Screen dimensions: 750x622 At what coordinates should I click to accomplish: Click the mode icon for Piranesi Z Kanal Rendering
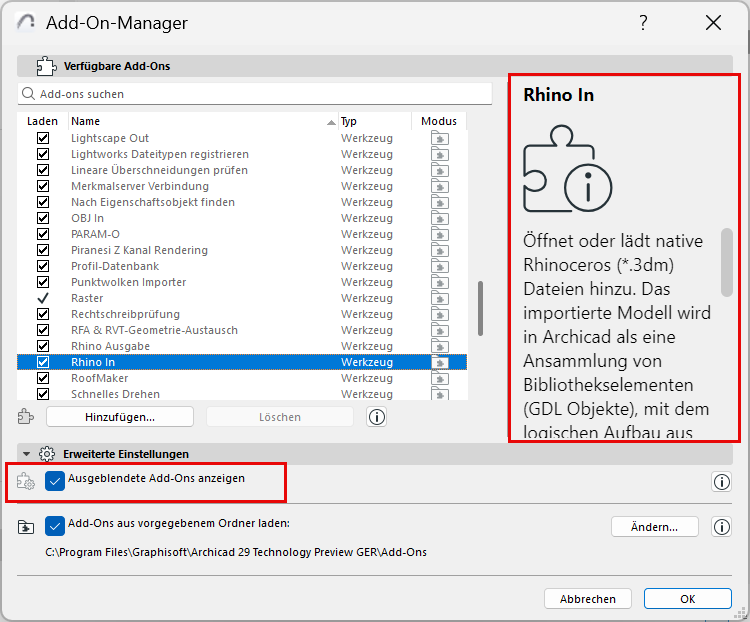pos(440,251)
